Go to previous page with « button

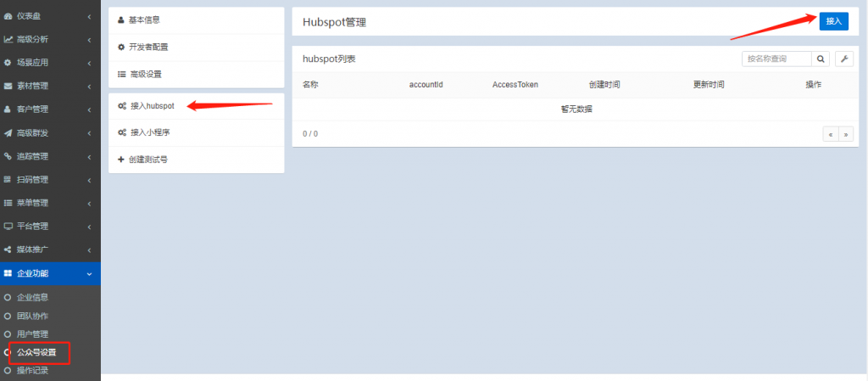[831, 134]
